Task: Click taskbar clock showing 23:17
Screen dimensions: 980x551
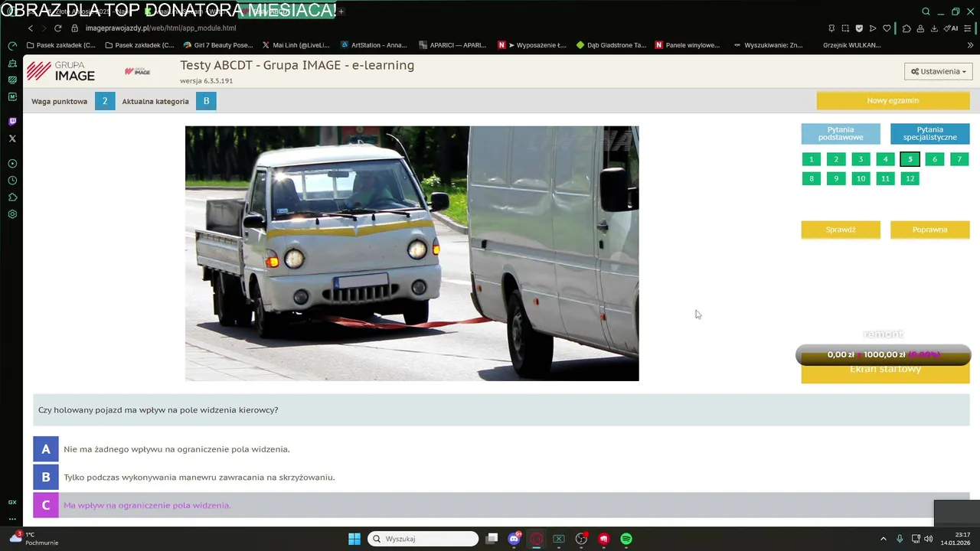Action: click(x=955, y=539)
